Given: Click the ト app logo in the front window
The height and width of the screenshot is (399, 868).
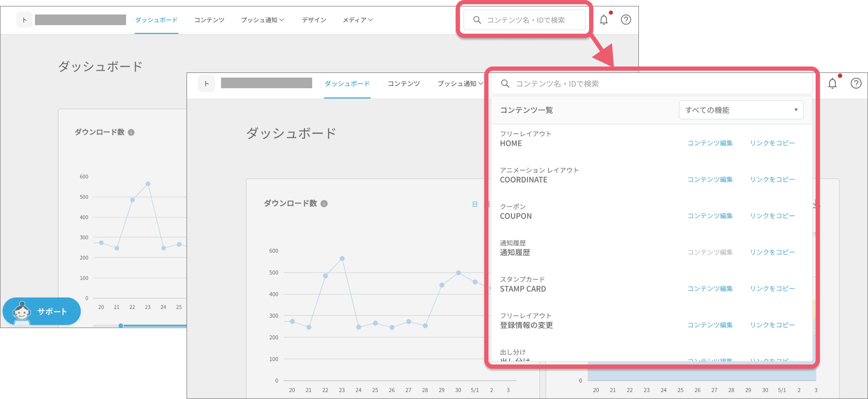Looking at the screenshot, I should pos(206,84).
